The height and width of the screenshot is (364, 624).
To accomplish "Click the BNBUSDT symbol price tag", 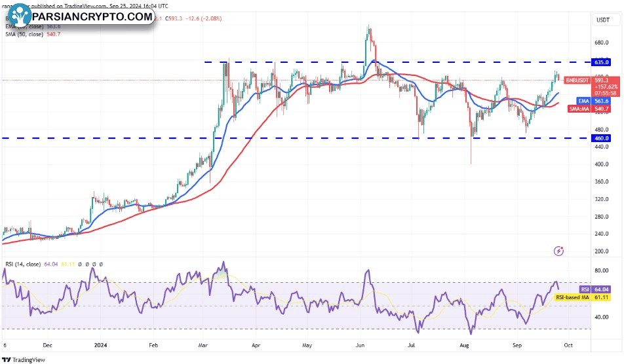I will 578,79.
